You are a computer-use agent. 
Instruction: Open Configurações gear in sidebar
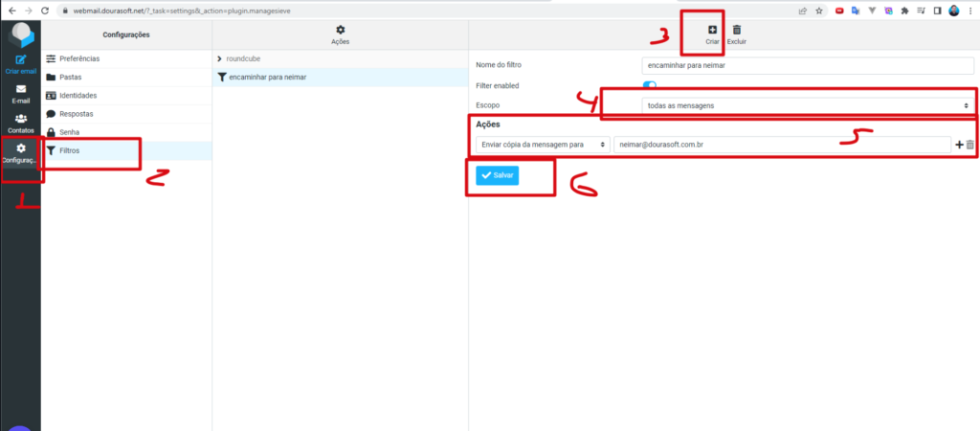click(21, 152)
